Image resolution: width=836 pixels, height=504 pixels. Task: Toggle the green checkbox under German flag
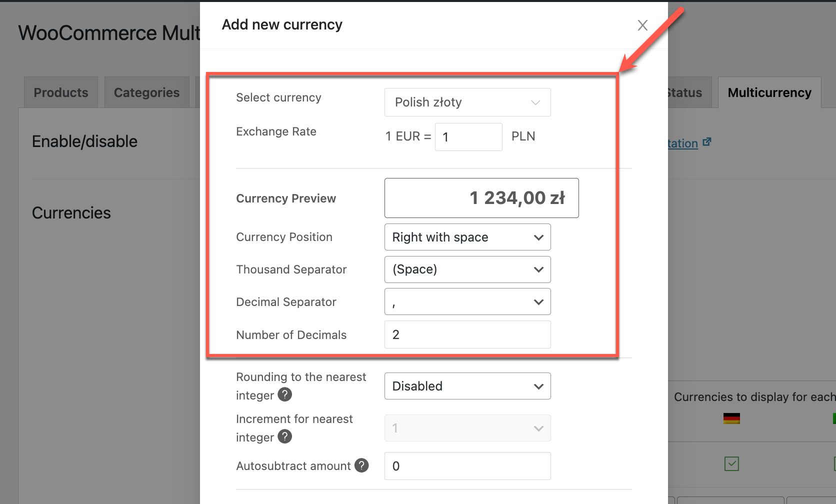point(731,463)
